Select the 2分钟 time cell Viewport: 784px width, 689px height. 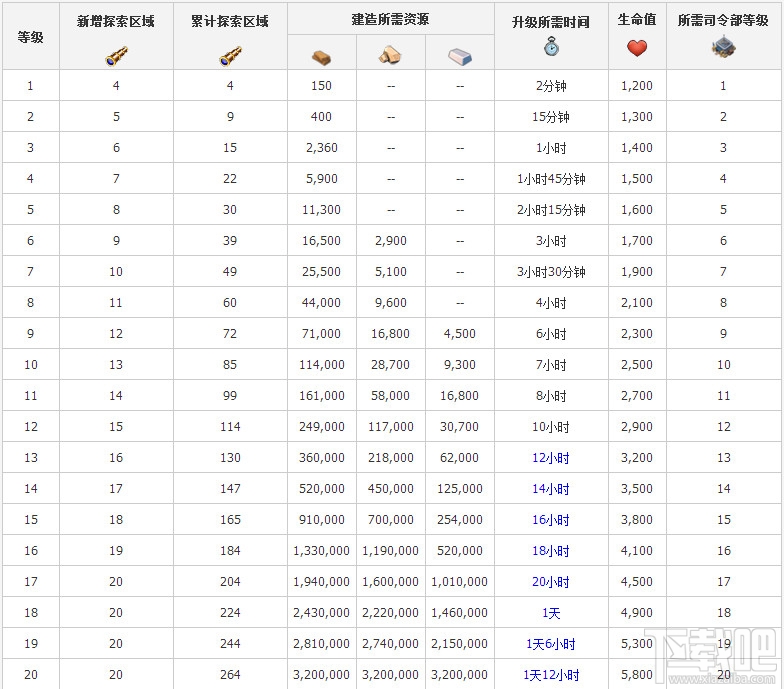coord(551,86)
